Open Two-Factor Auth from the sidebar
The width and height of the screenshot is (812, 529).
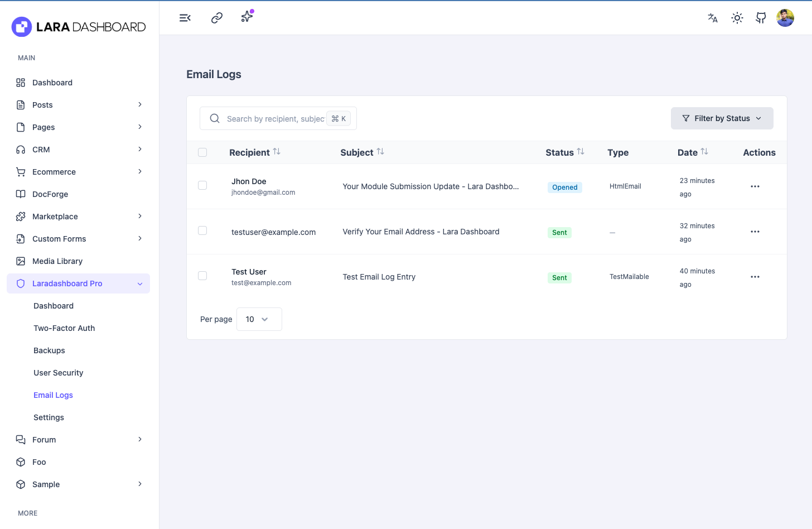pos(64,328)
